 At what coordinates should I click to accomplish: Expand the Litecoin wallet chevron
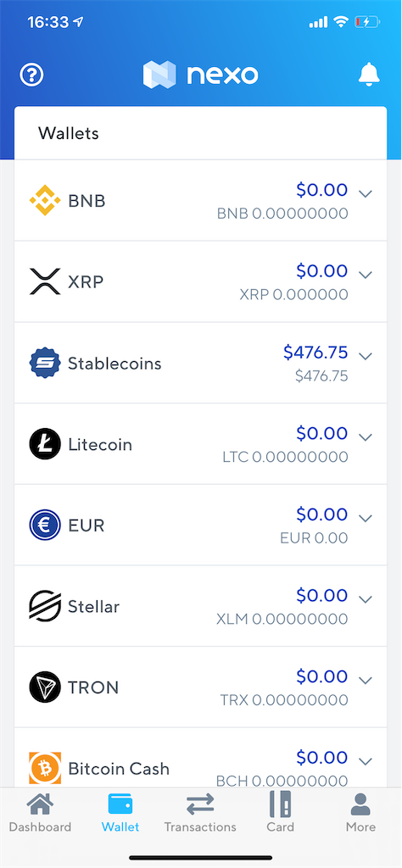[365, 437]
